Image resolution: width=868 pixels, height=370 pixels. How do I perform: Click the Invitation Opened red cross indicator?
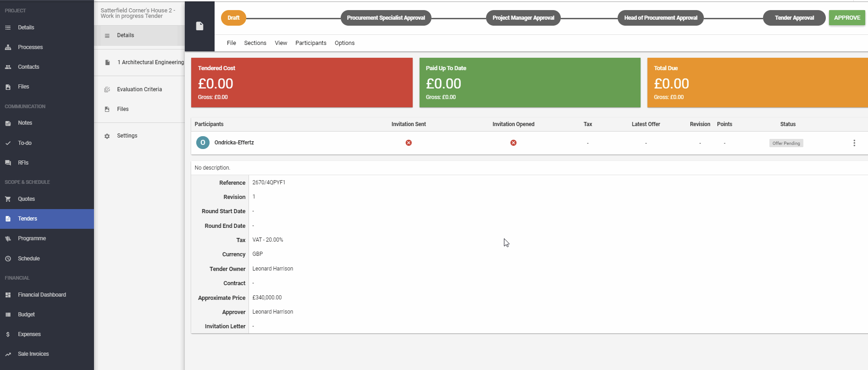pyautogui.click(x=513, y=143)
